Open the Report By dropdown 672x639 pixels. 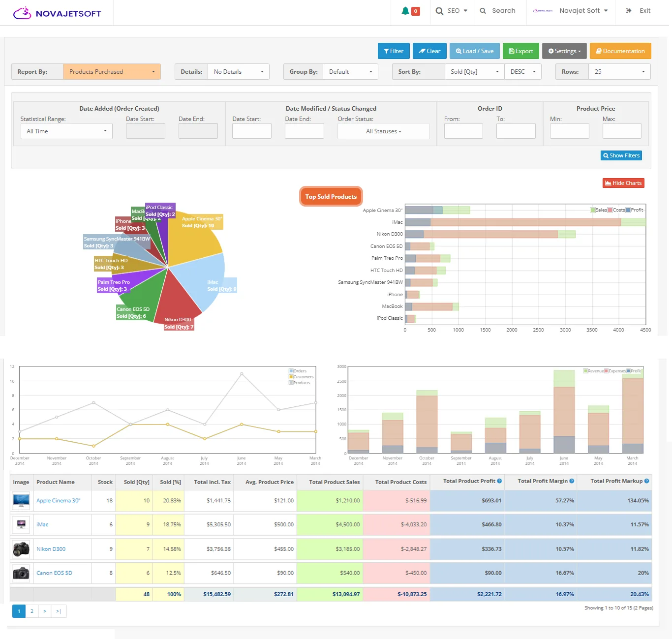click(x=112, y=72)
